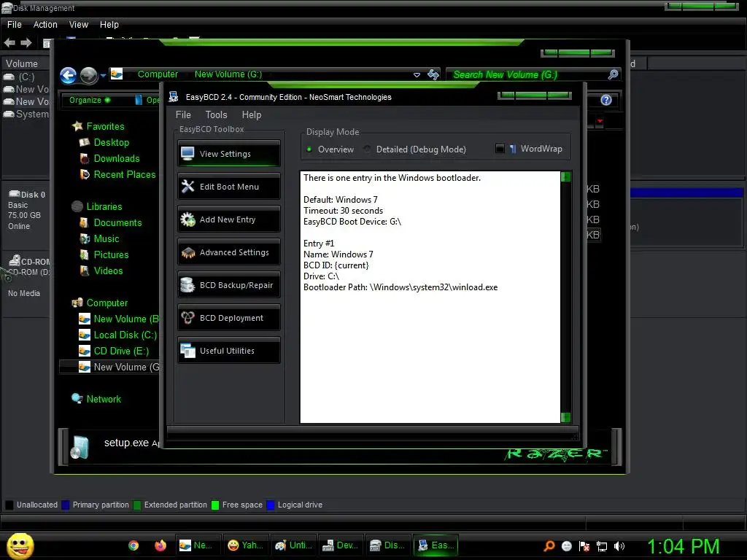Click Explorer Back arrow button
Screen dimensions: 747x560
click(x=68, y=75)
